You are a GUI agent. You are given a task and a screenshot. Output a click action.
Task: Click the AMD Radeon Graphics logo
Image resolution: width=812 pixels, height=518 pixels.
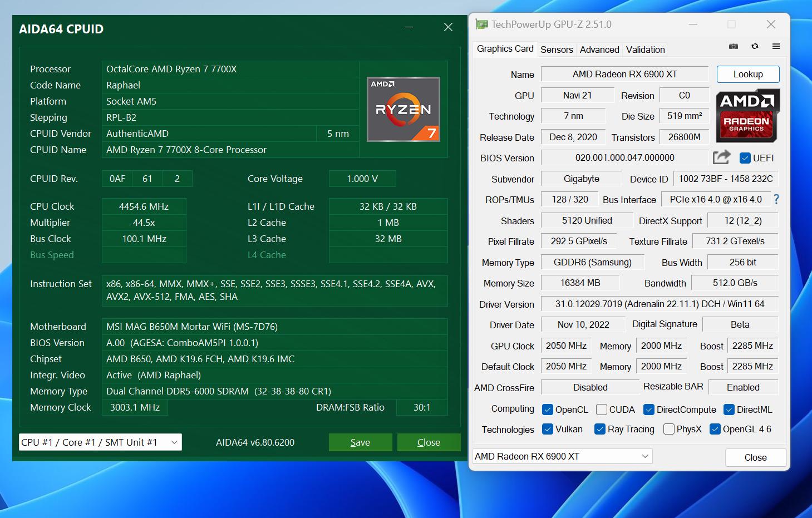click(747, 115)
